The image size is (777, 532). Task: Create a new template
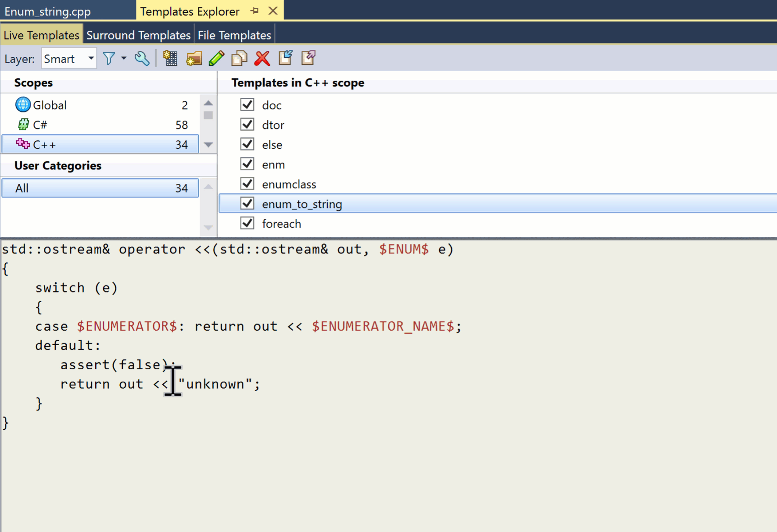pyautogui.click(x=171, y=58)
